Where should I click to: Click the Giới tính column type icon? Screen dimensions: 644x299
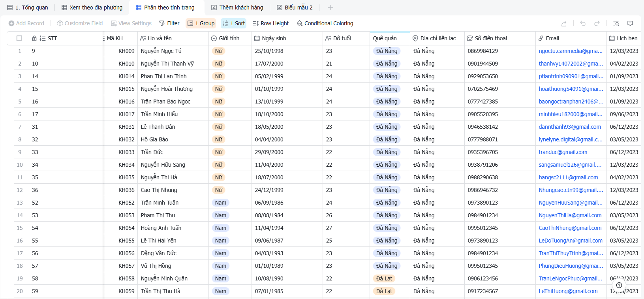pyautogui.click(x=214, y=38)
